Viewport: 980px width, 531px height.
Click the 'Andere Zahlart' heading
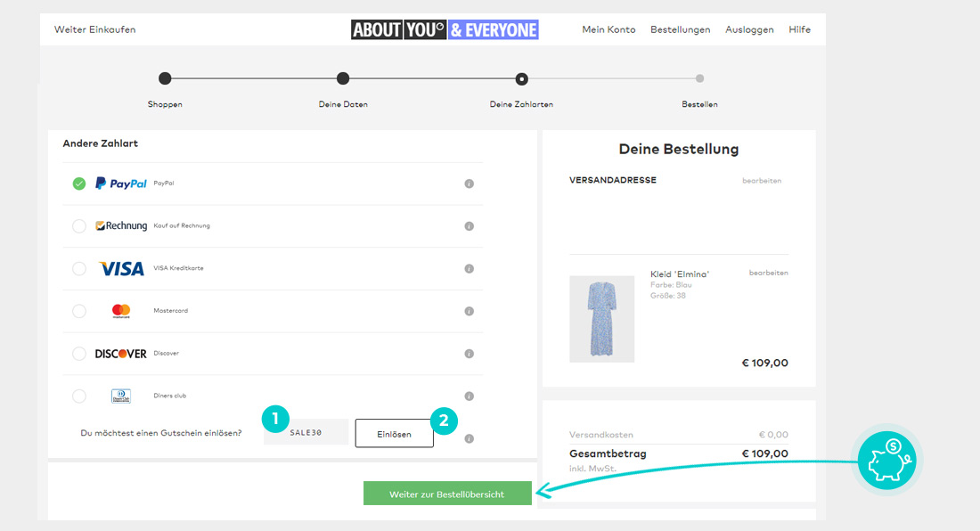[100, 143]
